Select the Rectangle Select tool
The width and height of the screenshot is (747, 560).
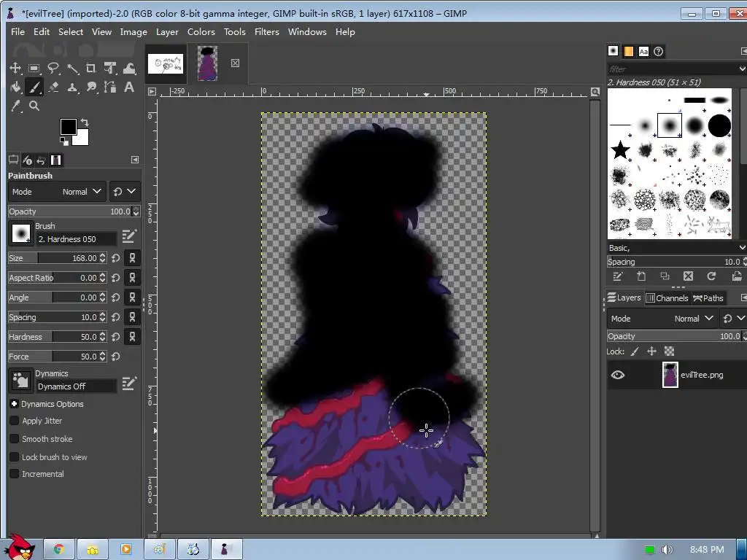[x=34, y=68]
